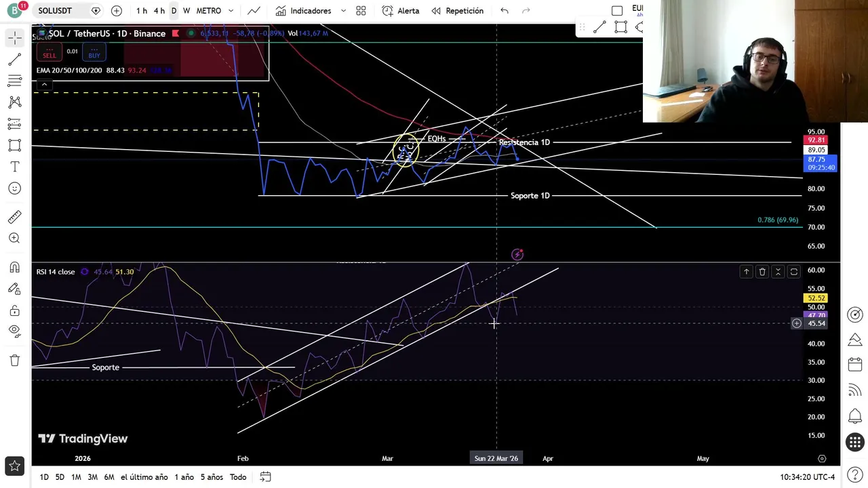Click the 0.01 order quantity field

click(x=72, y=52)
